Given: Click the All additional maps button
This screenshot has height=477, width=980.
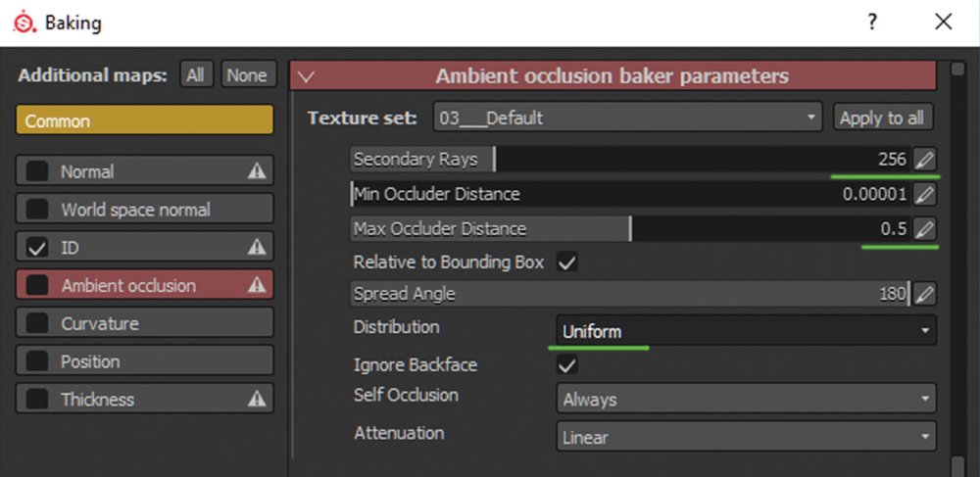Looking at the screenshot, I should point(196,75).
